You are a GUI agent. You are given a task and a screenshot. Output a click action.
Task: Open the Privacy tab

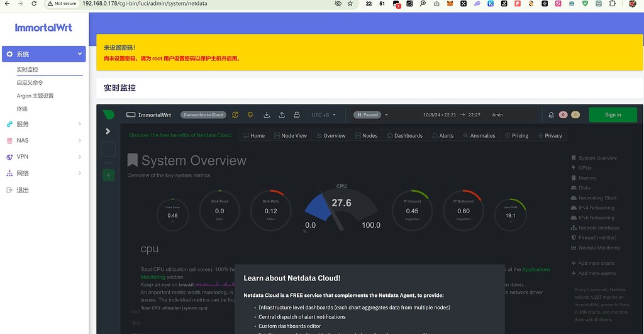coord(550,136)
